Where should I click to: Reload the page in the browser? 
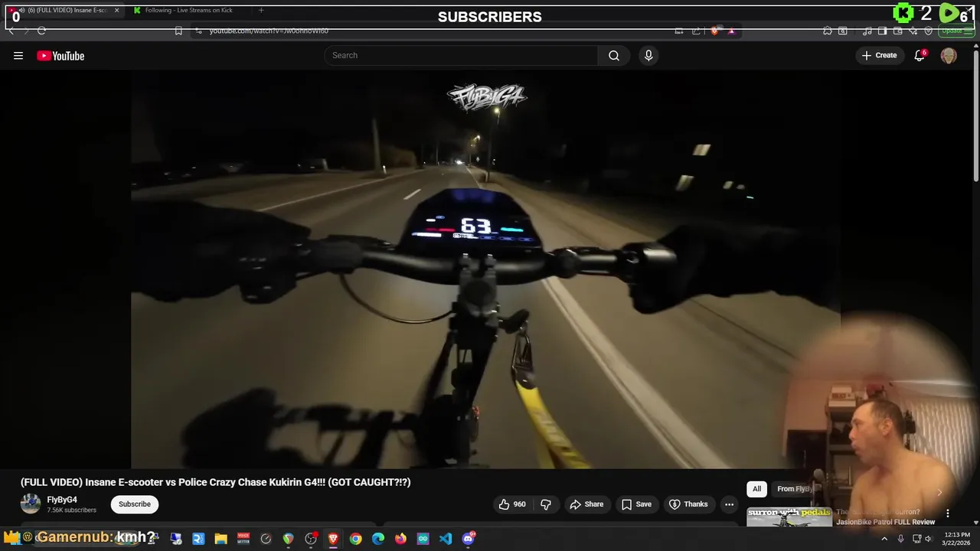41,31
